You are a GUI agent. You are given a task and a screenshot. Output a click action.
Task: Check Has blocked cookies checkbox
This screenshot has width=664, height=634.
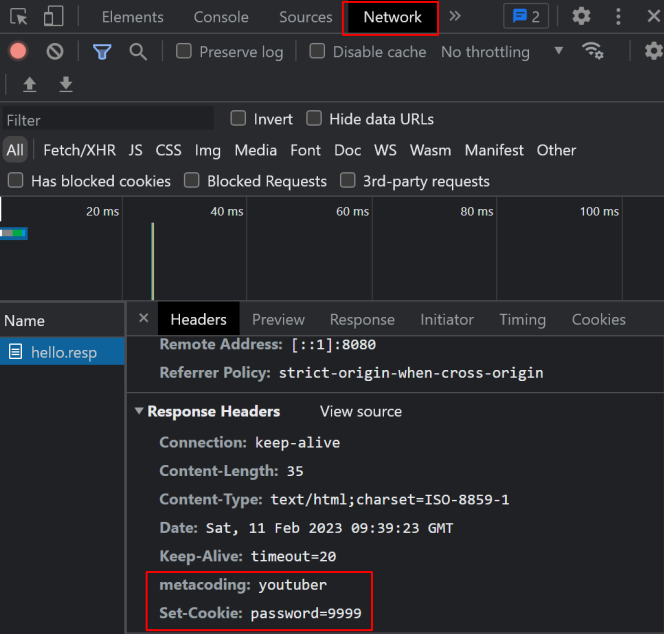[15, 180]
